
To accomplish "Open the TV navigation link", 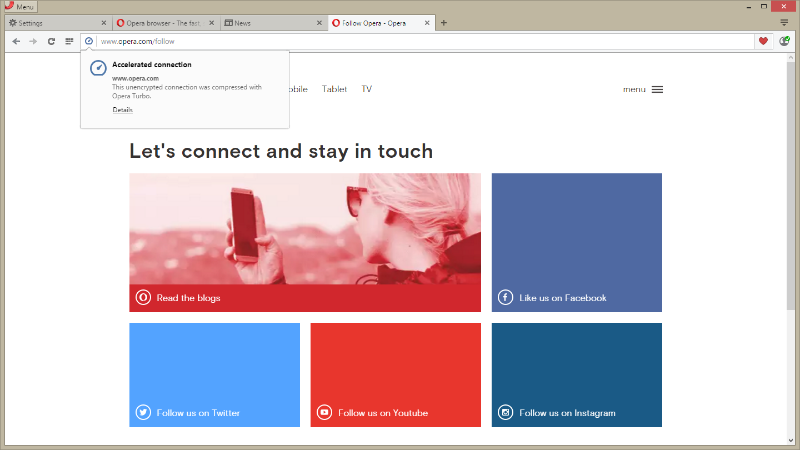I will tap(366, 89).
